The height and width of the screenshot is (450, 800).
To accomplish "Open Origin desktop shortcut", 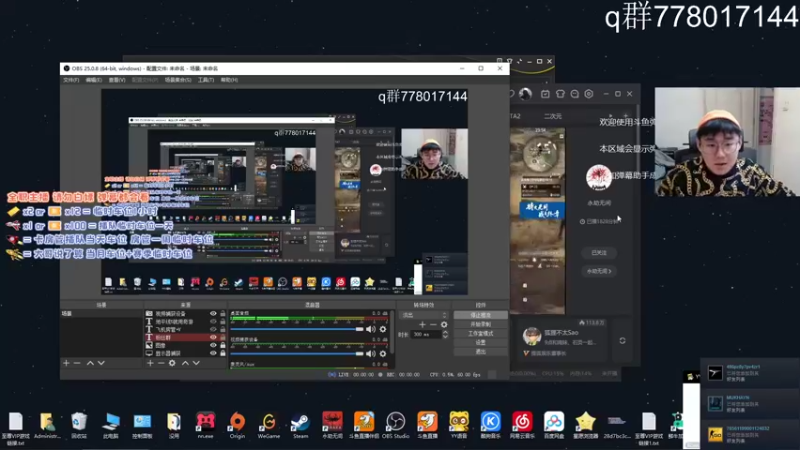I will pos(237,426).
